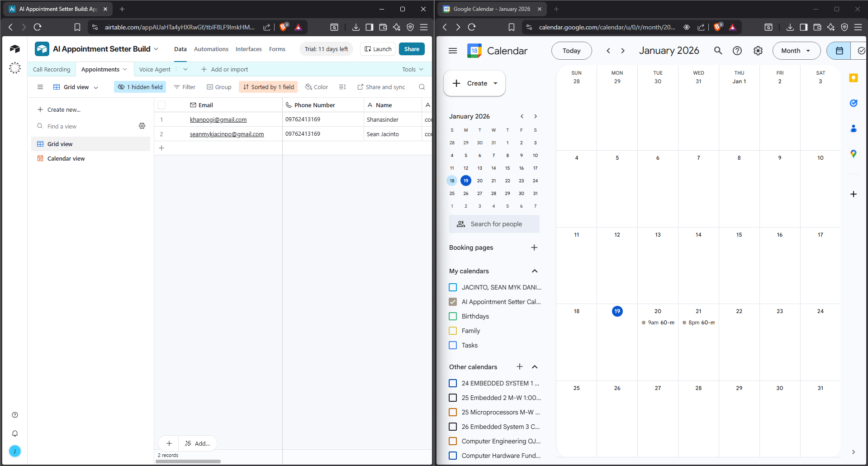This screenshot has width=868, height=466.
Task: Check 25 Microprocessors M-W calendar
Action: (x=453, y=412)
